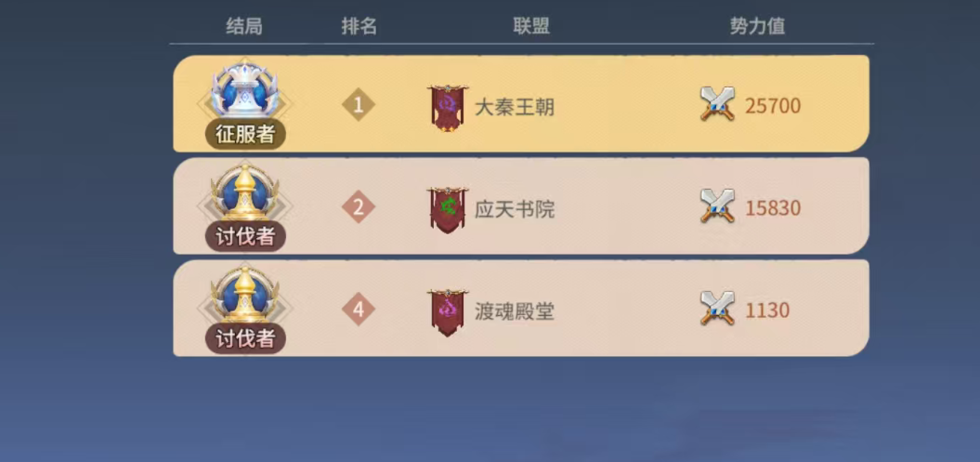Open the 应天书院 alliance name

[515, 209]
